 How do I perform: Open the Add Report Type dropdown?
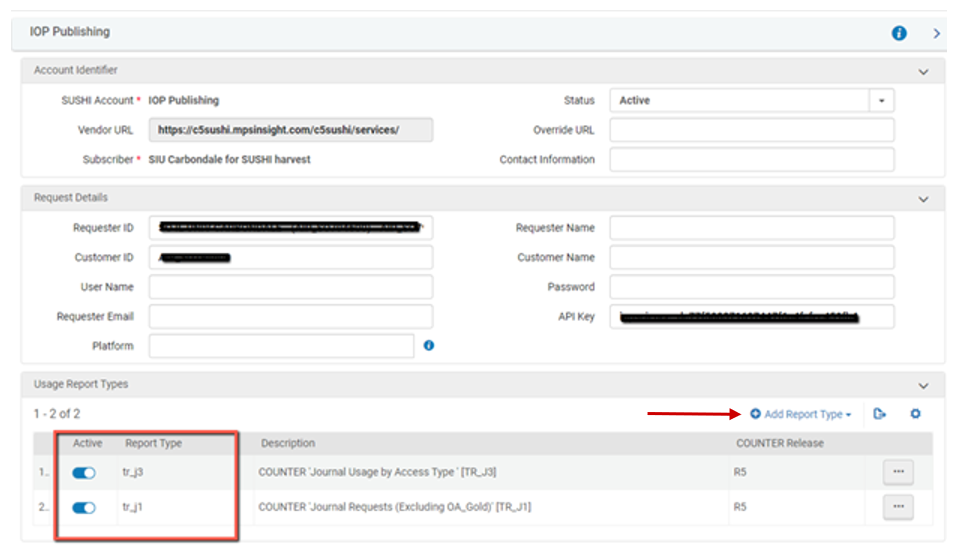(800, 414)
